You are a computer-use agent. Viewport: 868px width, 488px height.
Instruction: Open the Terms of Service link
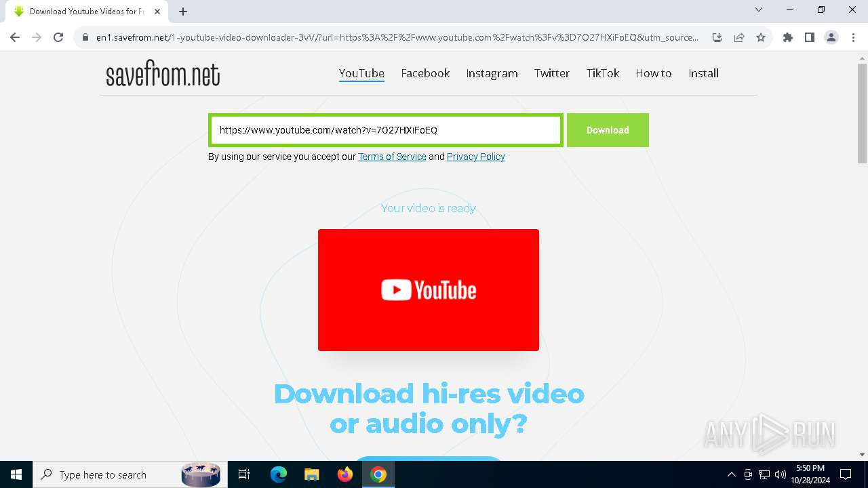[392, 157]
